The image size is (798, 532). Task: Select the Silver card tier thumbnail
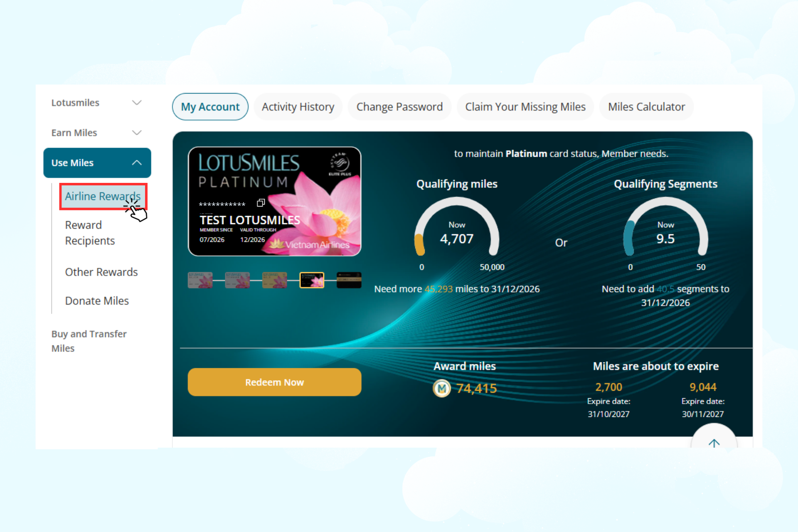tap(200, 280)
